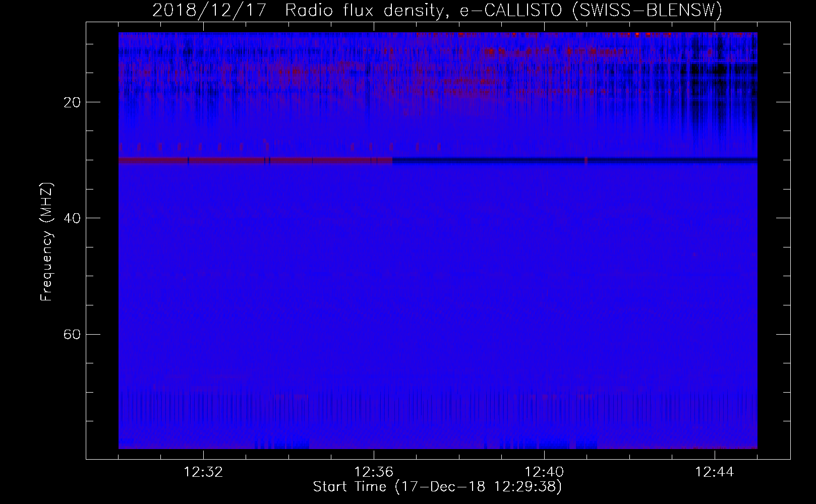Click the plot title "Radio flux density, e-CALLISTO (SWISS-BLENSW)"
This screenshot has width=816, height=504.
(503, 10)
